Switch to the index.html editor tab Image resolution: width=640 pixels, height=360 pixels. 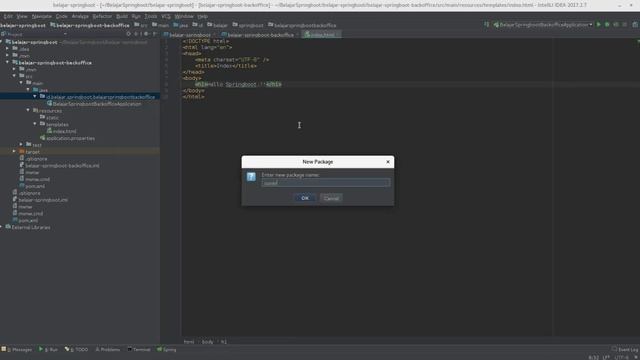pyautogui.click(x=322, y=35)
